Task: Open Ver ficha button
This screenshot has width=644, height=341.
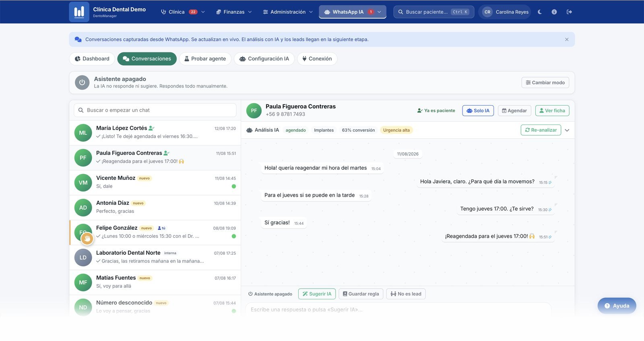Action: tap(552, 110)
